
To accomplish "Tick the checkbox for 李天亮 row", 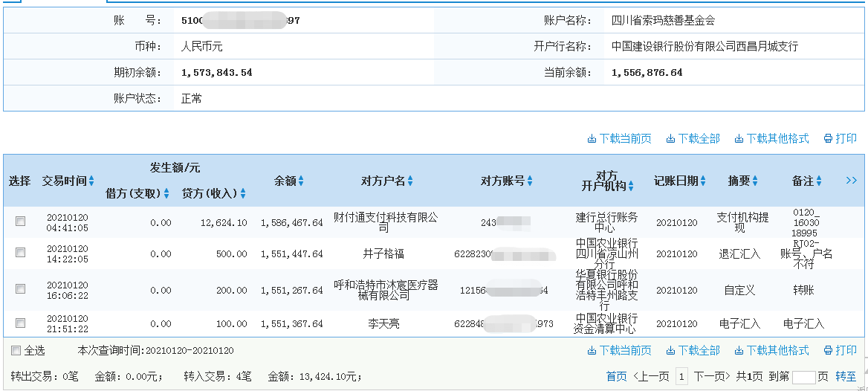I will [21, 323].
